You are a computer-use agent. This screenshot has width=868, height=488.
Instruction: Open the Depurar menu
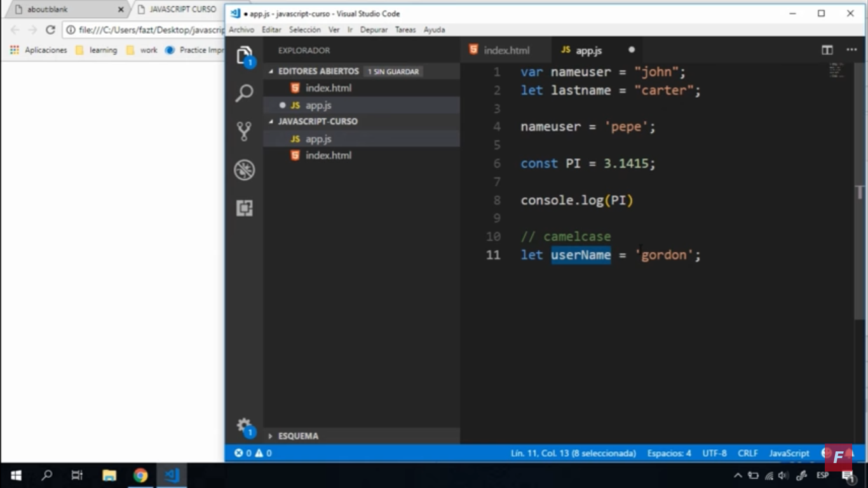(374, 30)
